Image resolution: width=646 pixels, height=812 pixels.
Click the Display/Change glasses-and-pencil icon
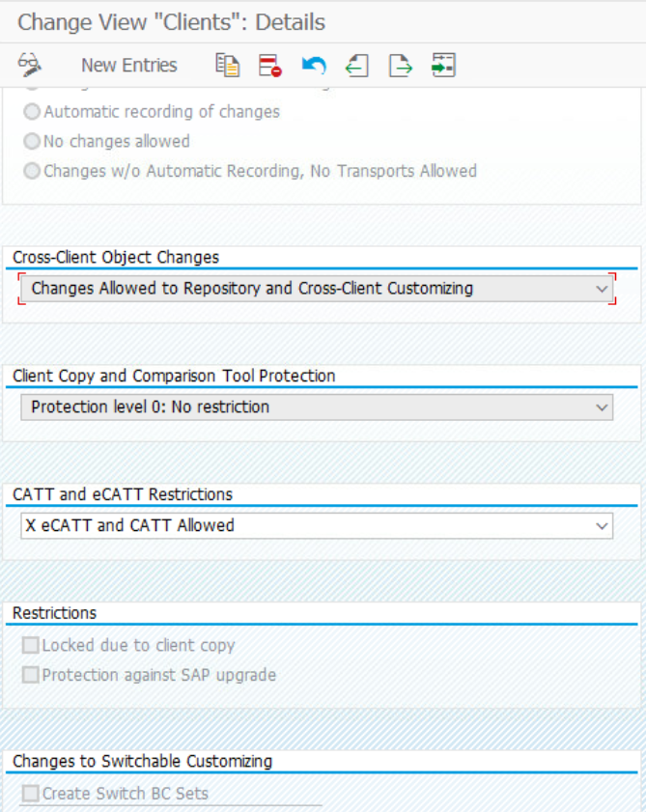point(30,65)
